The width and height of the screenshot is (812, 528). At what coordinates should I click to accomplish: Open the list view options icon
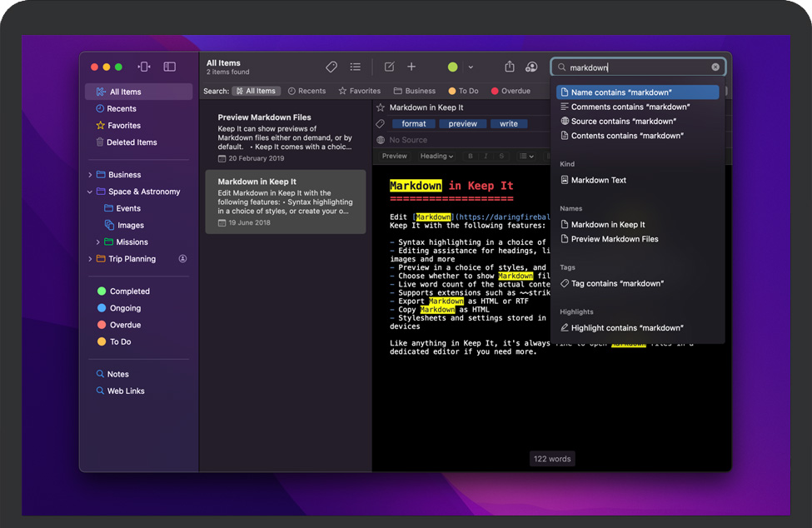coord(356,67)
